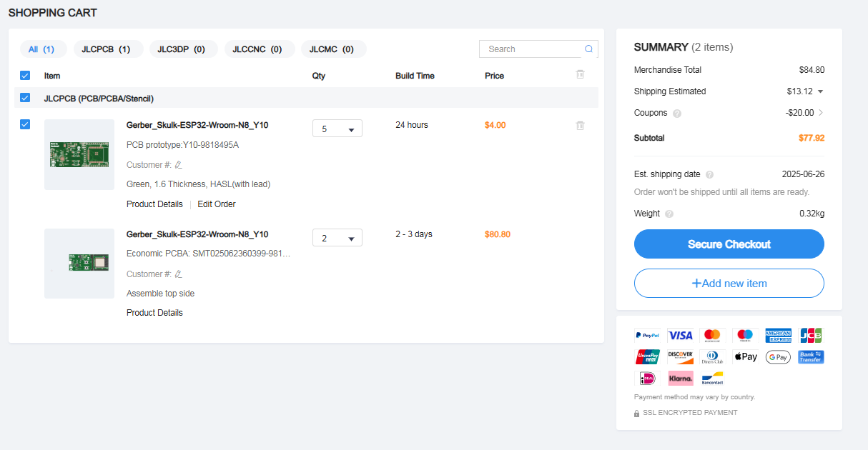Open quantity dropdown showing 5
Image resolution: width=868 pixels, height=450 pixels.
tap(337, 129)
